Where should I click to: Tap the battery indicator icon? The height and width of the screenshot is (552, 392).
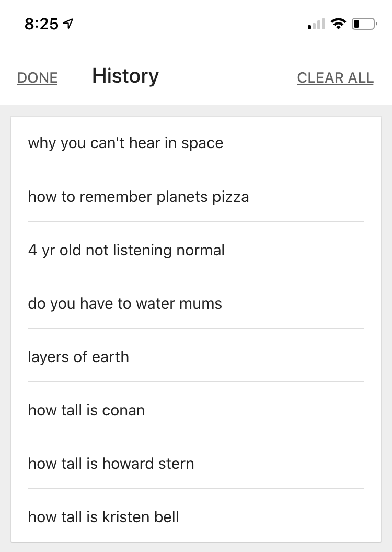pyautogui.click(x=364, y=24)
